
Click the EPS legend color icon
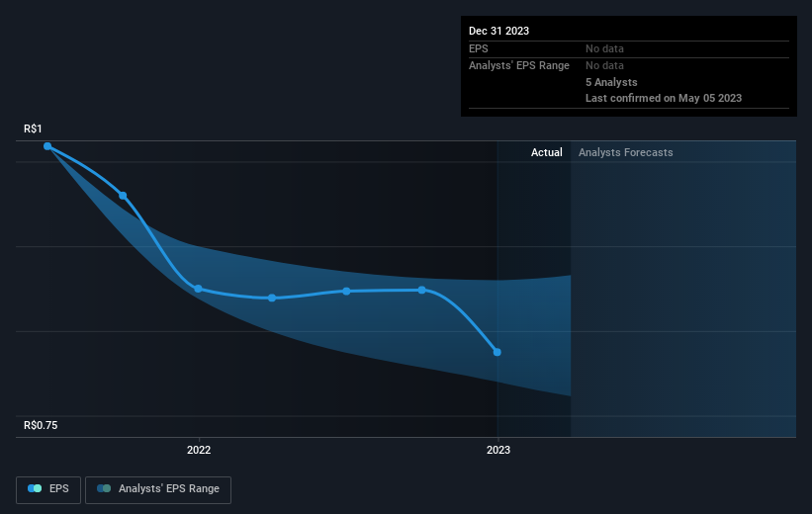pos(35,488)
